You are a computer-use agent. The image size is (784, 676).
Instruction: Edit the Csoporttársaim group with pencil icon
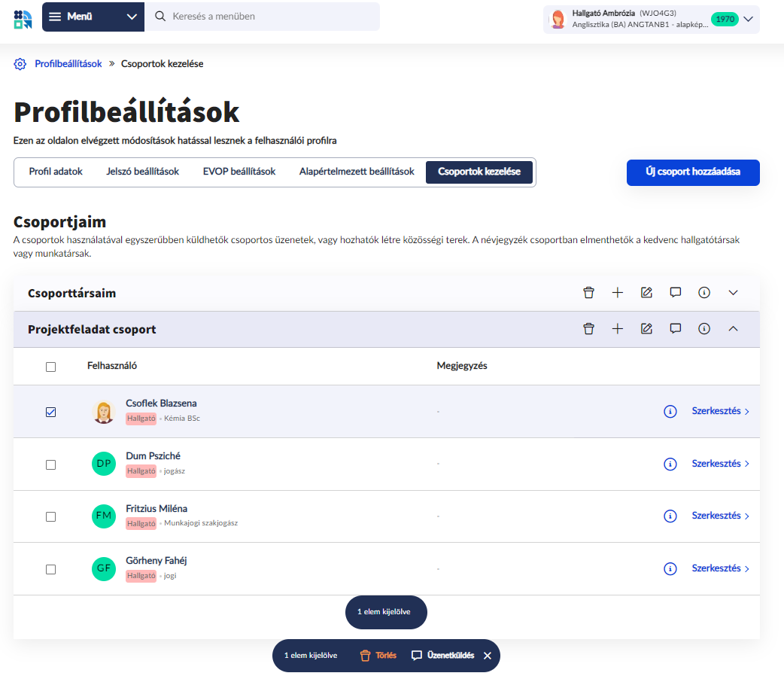click(x=646, y=293)
